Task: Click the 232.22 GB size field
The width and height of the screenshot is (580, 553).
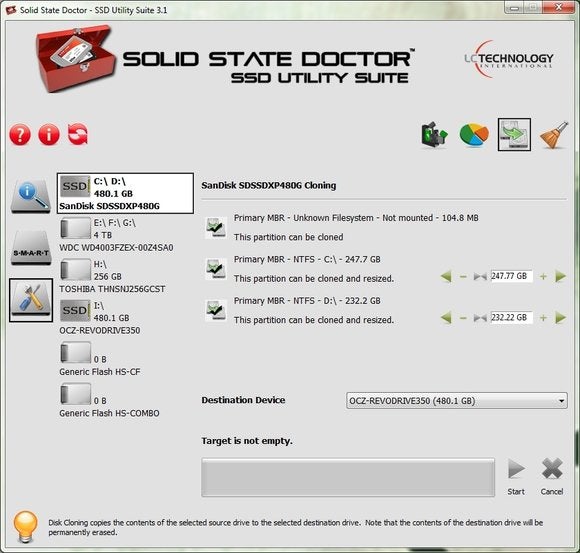Action: tap(512, 317)
